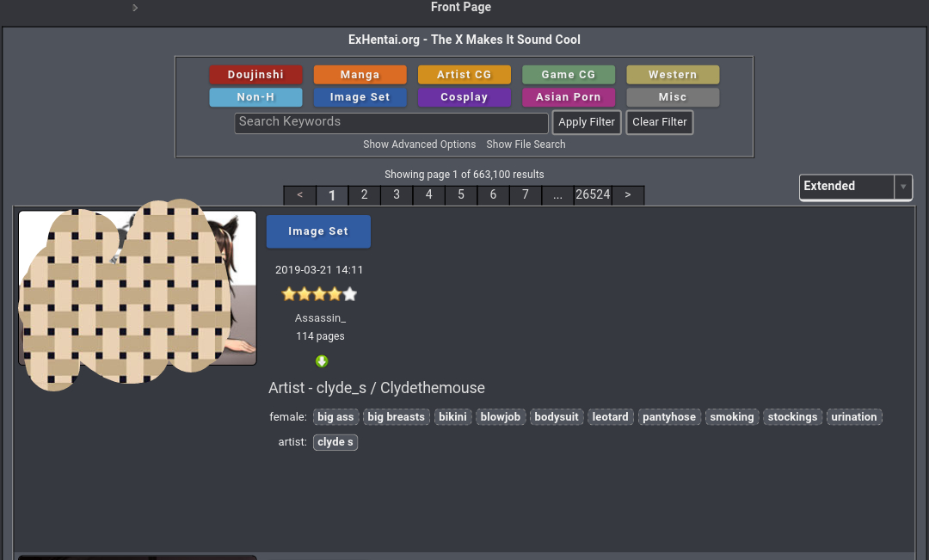Toggle the Non-H category filter
The height and width of the screenshot is (560, 929).
tap(256, 97)
